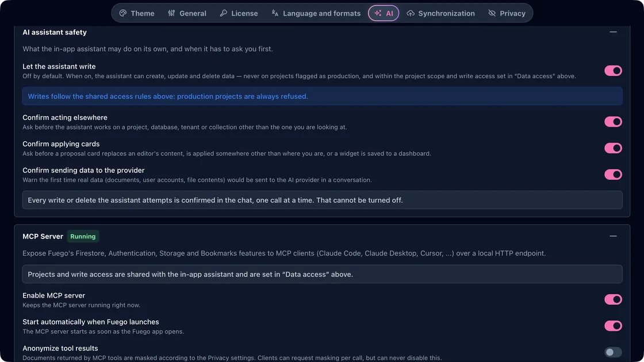Image resolution: width=644 pixels, height=362 pixels.
Task: Switch to the General tab
Action: [x=187, y=13]
